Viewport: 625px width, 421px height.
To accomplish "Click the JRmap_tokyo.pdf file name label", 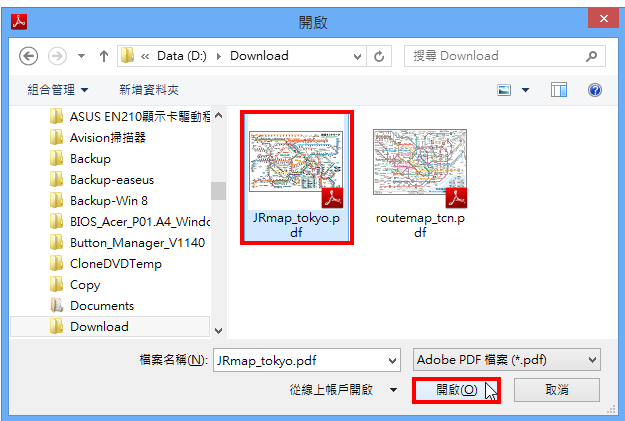I will 296,225.
